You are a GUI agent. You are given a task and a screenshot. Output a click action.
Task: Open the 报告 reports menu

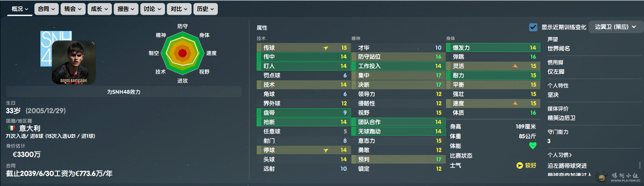point(126,9)
